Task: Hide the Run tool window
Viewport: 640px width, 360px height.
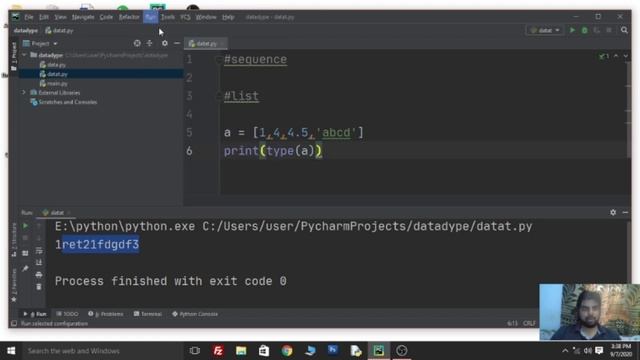Action: (625, 212)
